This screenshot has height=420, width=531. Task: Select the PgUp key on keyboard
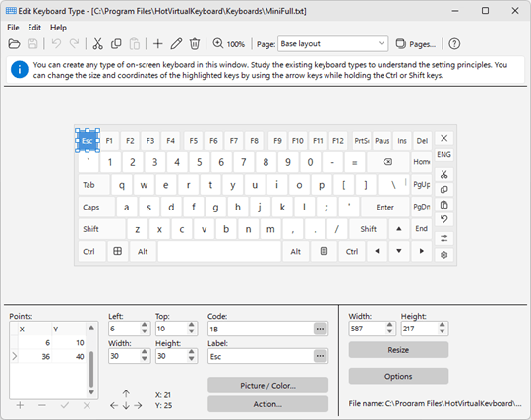click(x=421, y=185)
